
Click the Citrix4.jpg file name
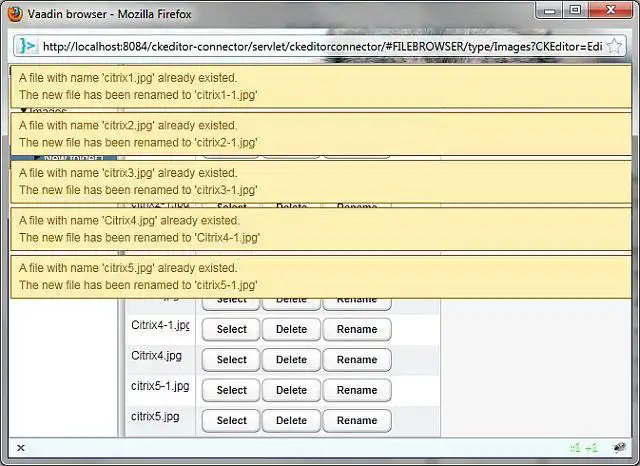pos(156,356)
